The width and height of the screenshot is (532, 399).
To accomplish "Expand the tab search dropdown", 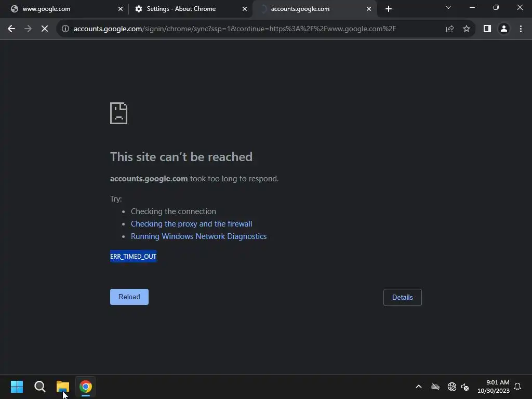I will (448, 7).
